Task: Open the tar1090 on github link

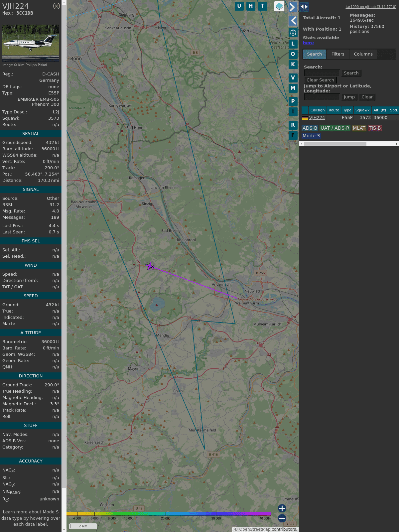Action: [371, 7]
